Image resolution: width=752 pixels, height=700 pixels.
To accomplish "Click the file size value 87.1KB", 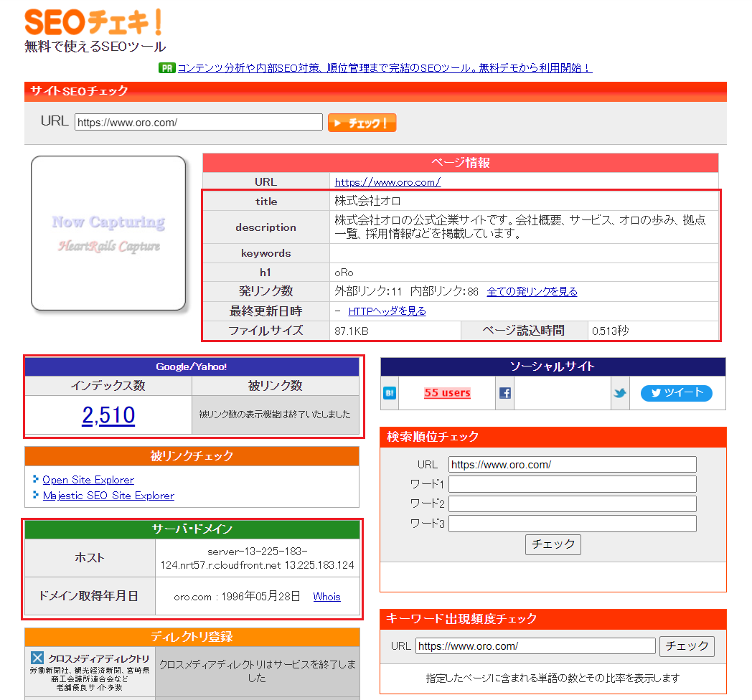I will point(352,331).
